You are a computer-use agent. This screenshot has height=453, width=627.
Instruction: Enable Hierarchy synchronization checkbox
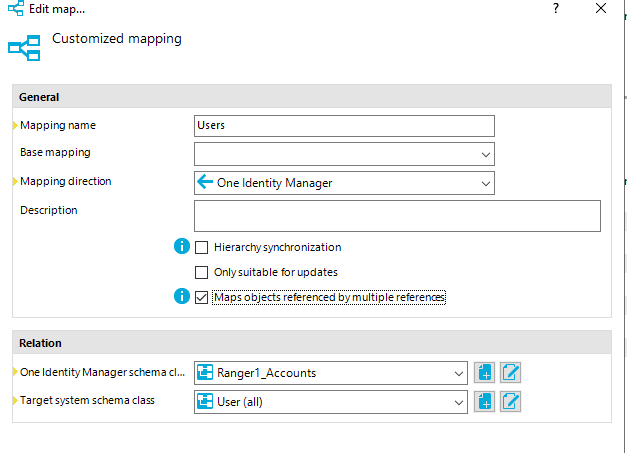click(x=202, y=247)
